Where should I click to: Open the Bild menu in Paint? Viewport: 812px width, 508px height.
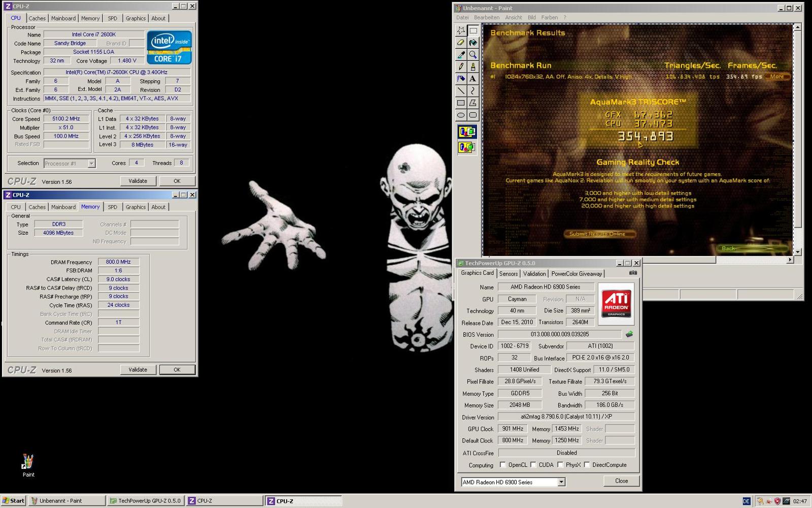532,17
